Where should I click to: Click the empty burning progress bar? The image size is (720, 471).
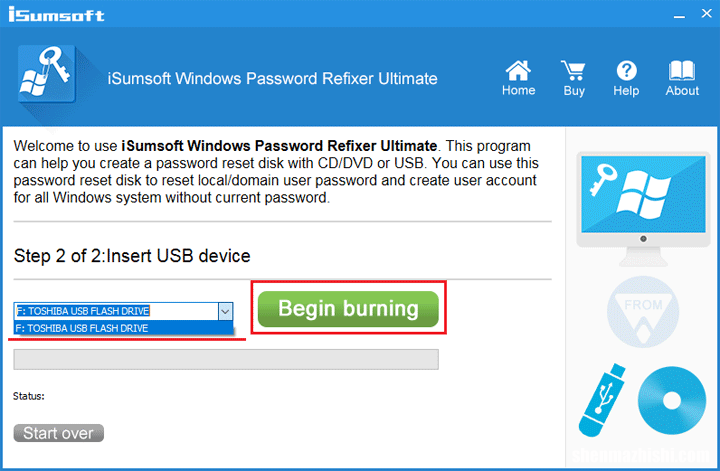pyautogui.click(x=225, y=359)
